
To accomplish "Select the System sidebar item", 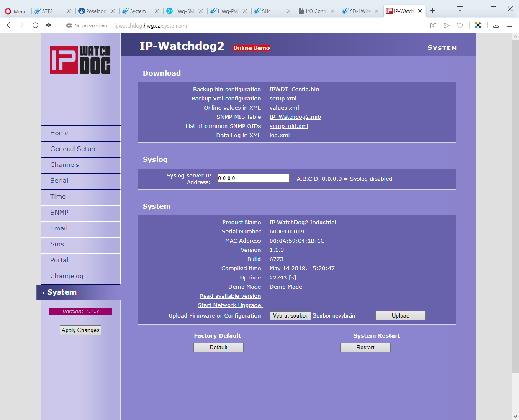I will pyautogui.click(x=79, y=292).
